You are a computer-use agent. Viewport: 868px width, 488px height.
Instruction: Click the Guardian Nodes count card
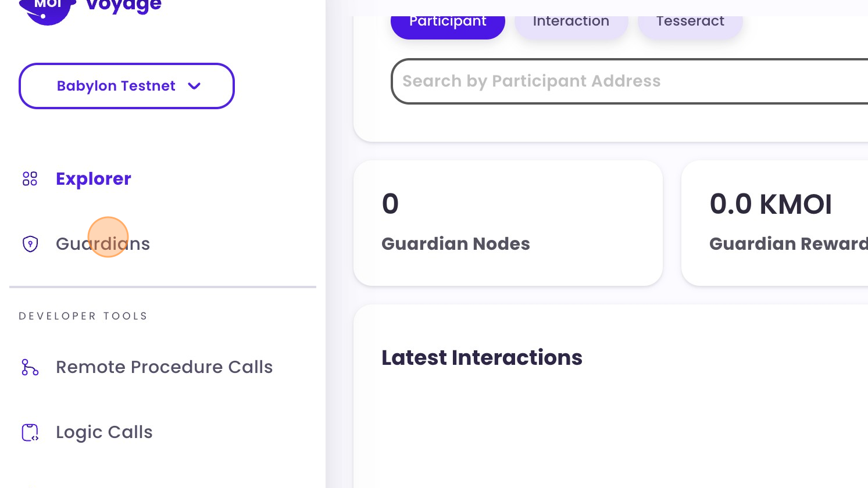(x=508, y=223)
